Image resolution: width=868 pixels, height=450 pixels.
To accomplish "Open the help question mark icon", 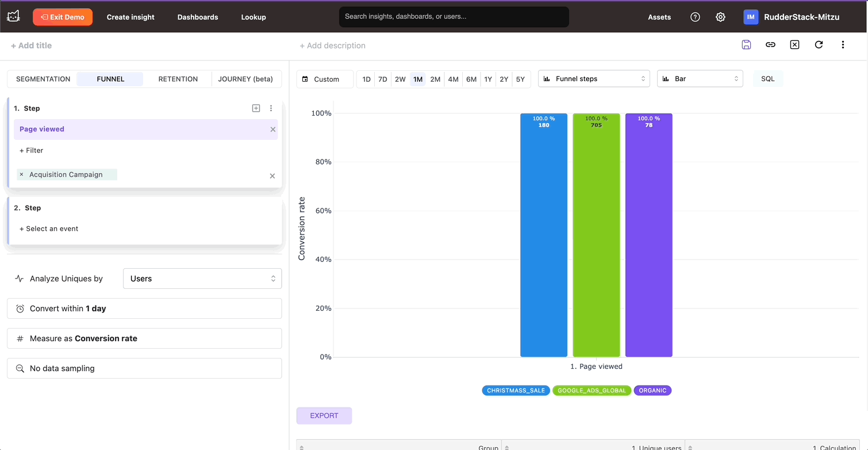I will (695, 17).
